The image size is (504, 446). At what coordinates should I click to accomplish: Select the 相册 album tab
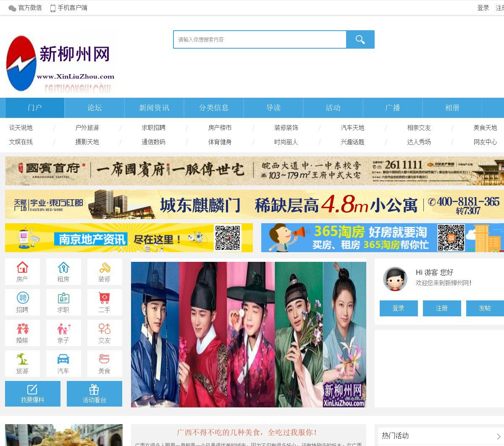point(452,108)
